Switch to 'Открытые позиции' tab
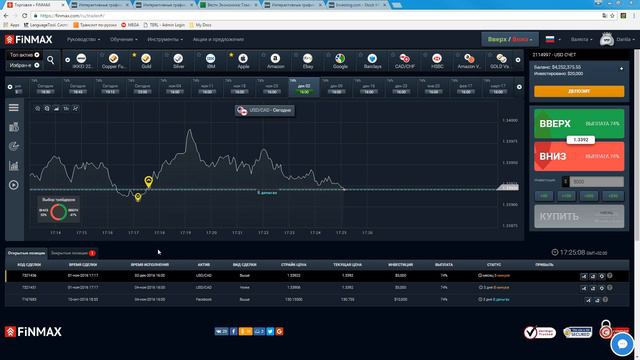This screenshot has height=360, width=640. (26, 253)
